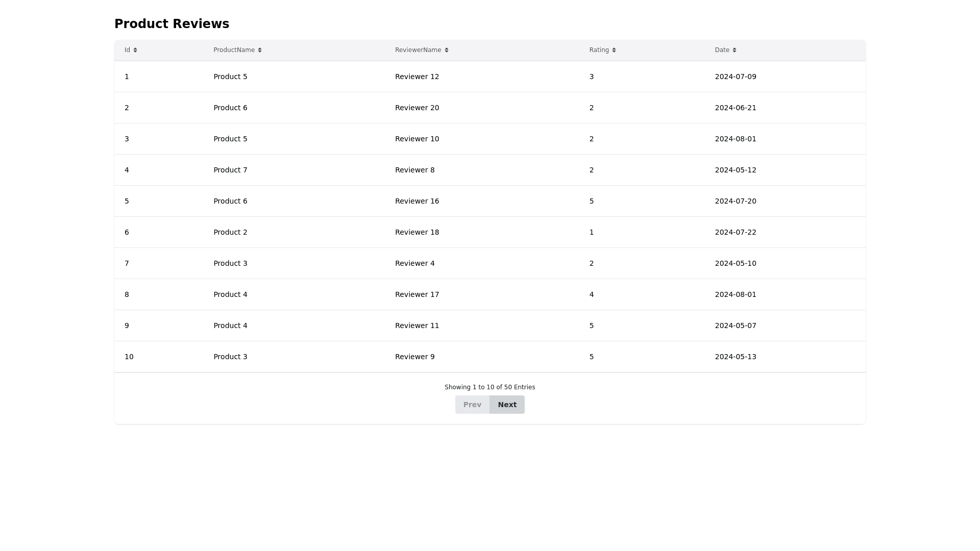Select the row with Reviewer 18
Image resolution: width=980 pixels, height=551 pixels.
coord(416,232)
